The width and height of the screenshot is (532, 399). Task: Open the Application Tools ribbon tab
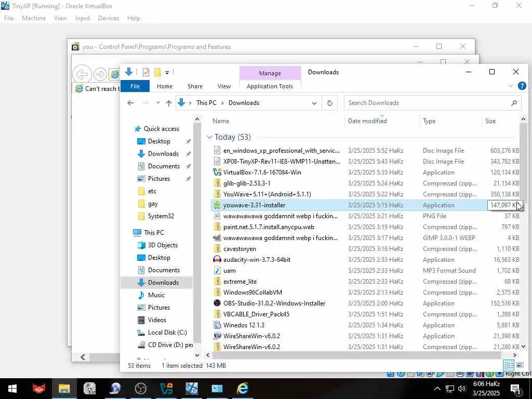pyautogui.click(x=270, y=86)
